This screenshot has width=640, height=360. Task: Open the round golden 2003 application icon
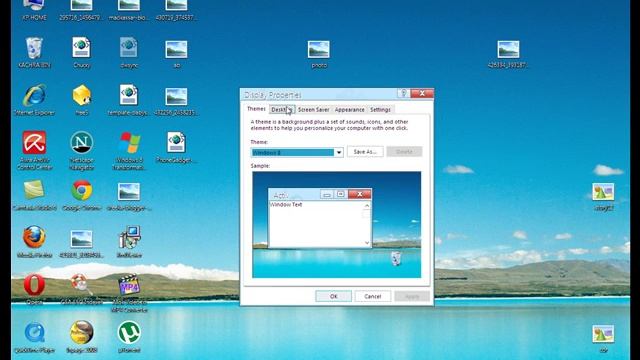[x=82, y=337]
